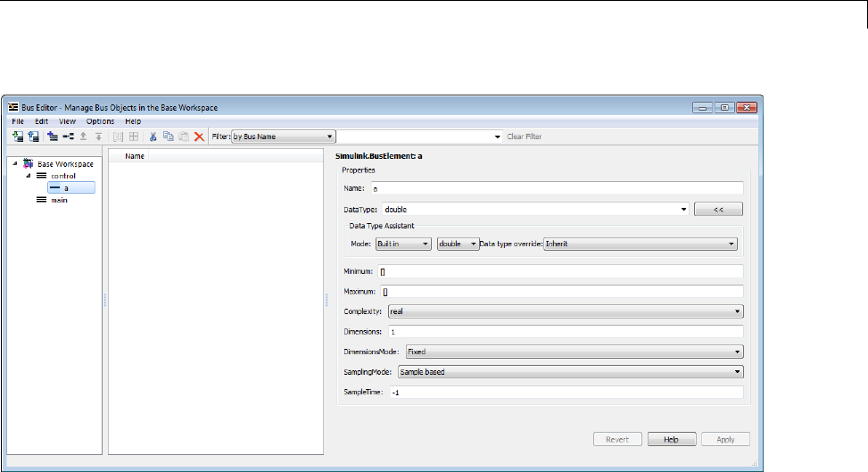Collapse the control bus tree node

29,176
